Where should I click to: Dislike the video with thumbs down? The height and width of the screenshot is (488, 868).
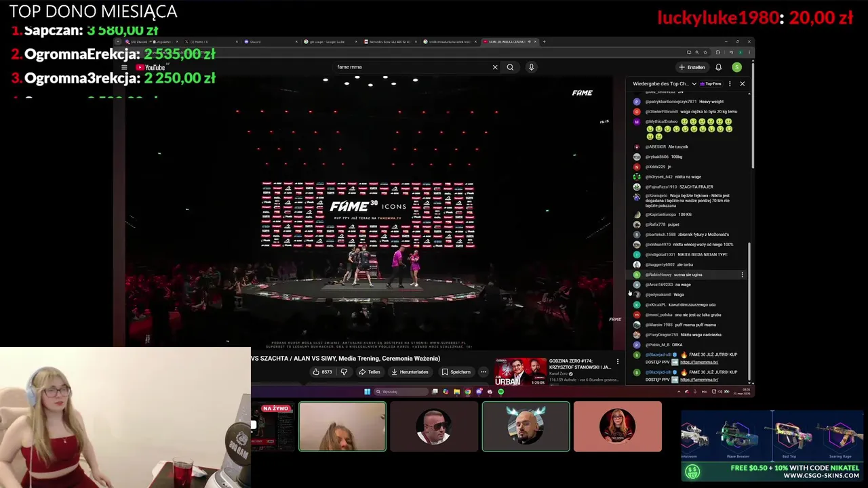(x=344, y=371)
